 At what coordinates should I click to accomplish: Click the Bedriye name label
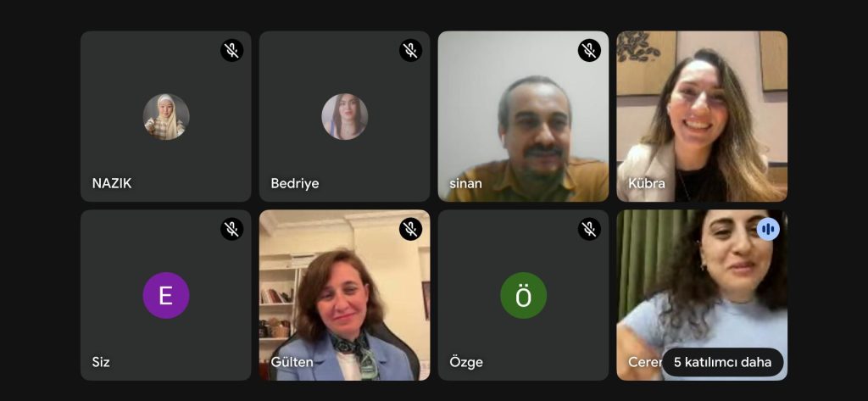[294, 183]
